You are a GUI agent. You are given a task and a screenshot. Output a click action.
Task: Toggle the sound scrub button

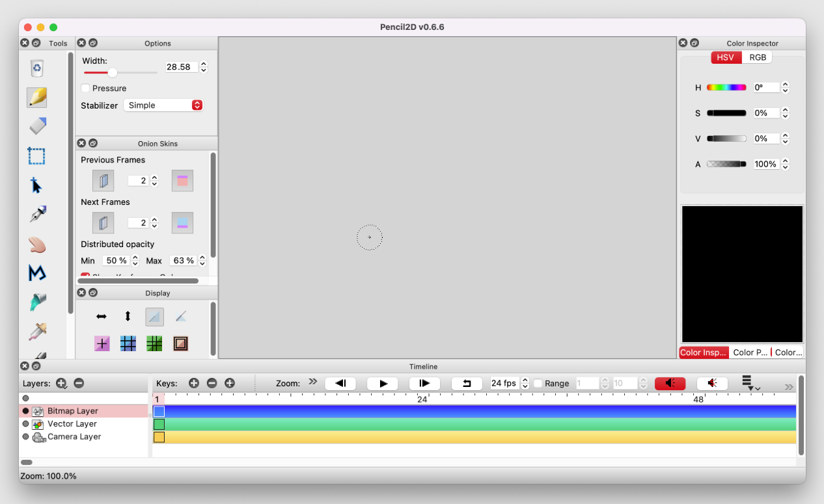[712, 384]
